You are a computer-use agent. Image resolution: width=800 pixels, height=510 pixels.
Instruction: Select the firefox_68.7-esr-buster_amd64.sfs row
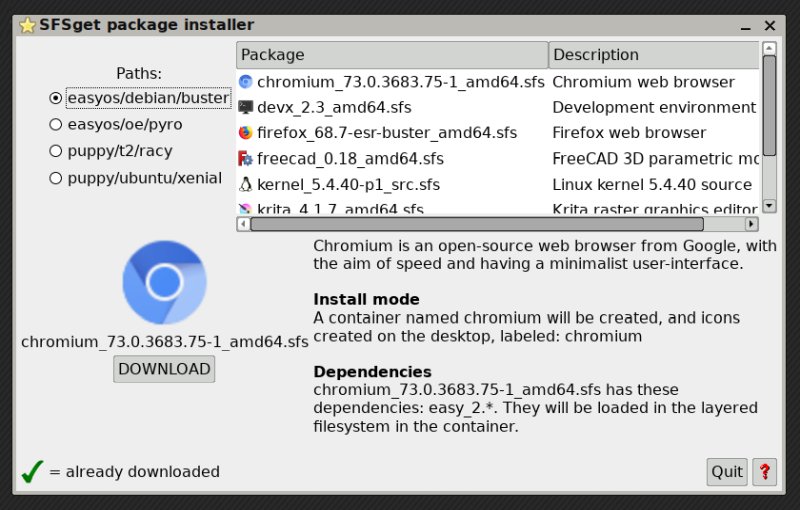[387, 133]
